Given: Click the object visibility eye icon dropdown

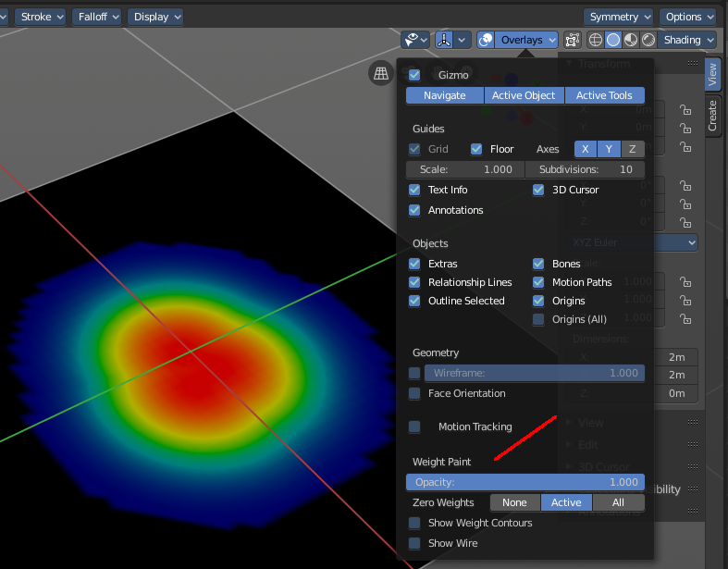Looking at the screenshot, I should [x=415, y=40].
